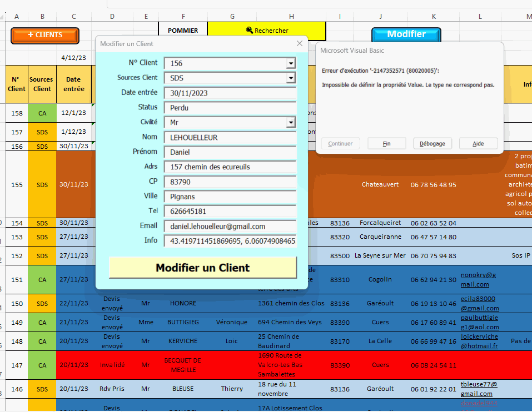Image resolution: width=532 pixels, height=412 pixels.
Task: Click the Sources Client column header cell
Action: [42, 84]
